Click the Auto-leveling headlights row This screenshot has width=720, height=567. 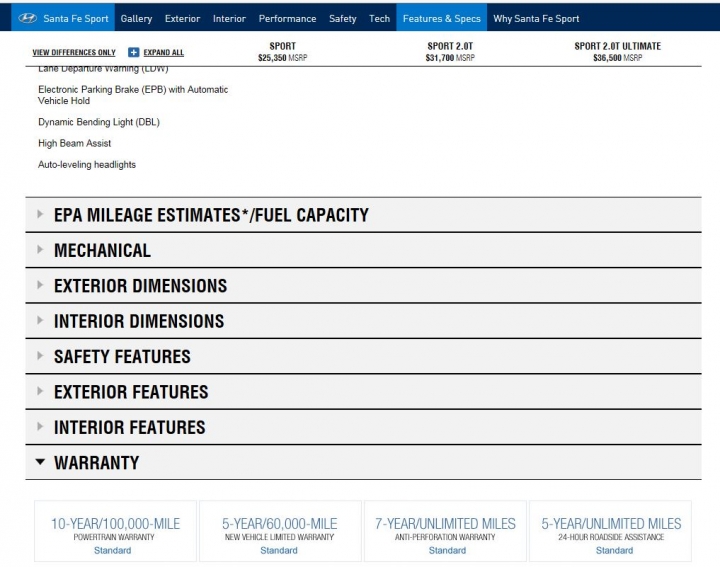click(87, 164)
